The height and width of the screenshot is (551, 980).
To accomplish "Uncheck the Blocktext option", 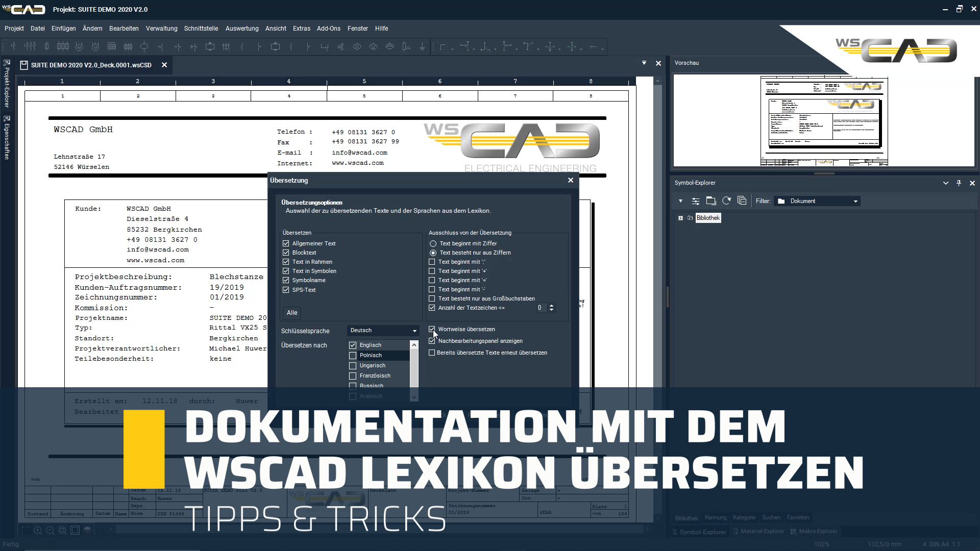I will click(x=286, y=253).
